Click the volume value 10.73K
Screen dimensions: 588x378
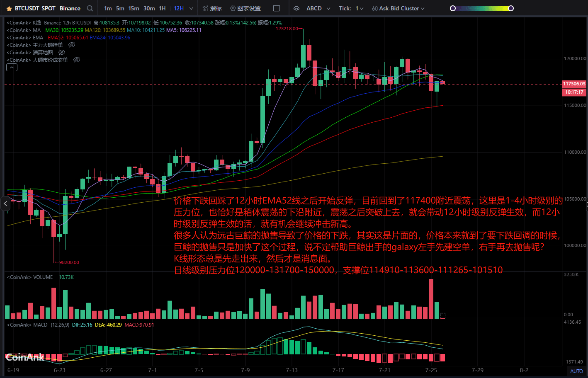coord(66,277)
